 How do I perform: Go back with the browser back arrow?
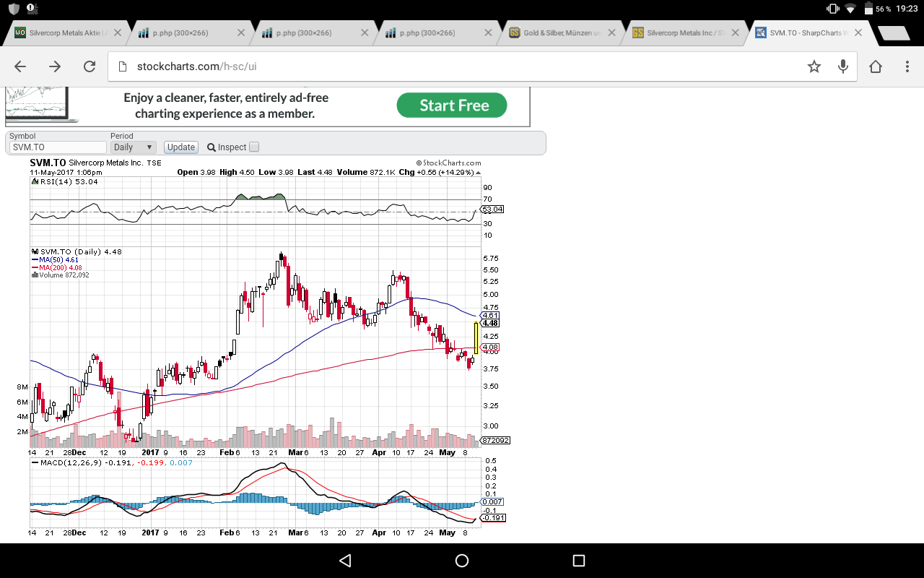pos(20,66)
